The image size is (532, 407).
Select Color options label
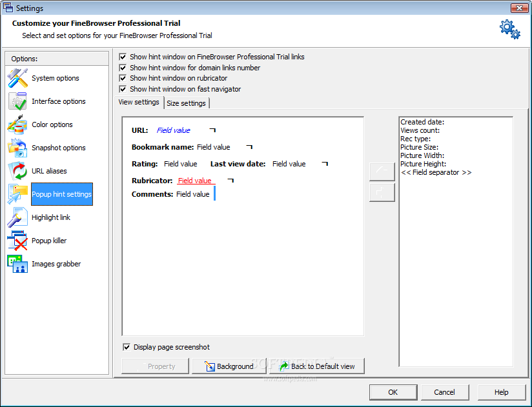(x=52, y=124)
